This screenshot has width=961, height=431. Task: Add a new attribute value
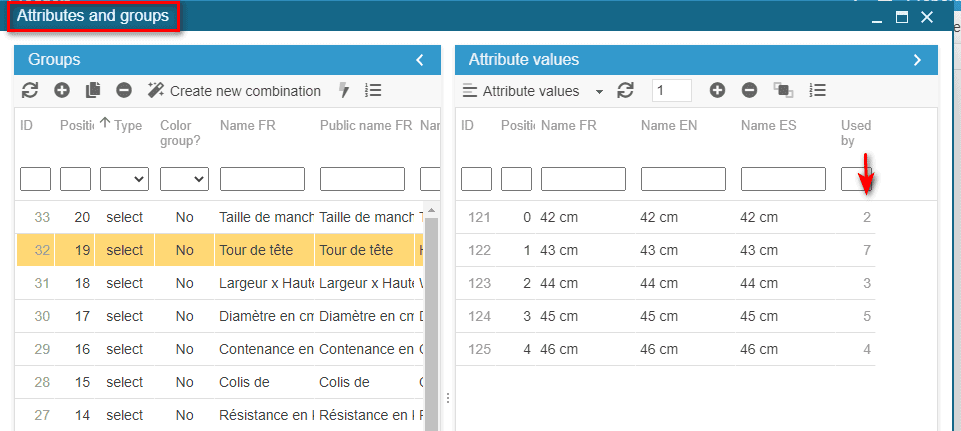pos(717,91)
